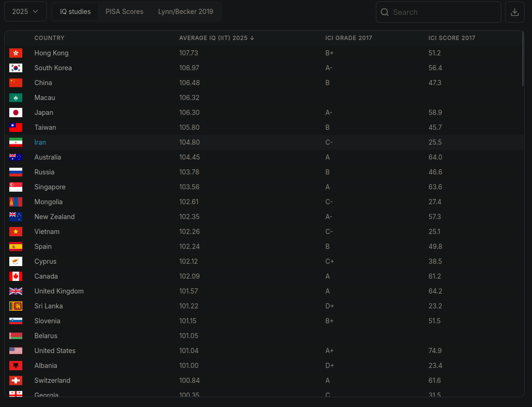Sort by ICI Score 2017 header
532x407 pixels.
[452, 38]
